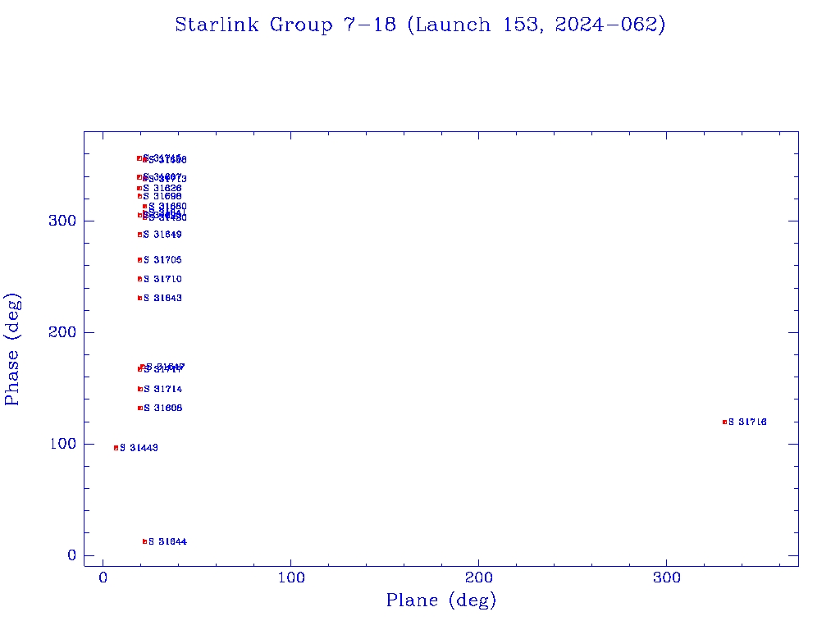Click the "Phase (deg)" y-axis label
The image size is (840, 630).
coord(12,349)
